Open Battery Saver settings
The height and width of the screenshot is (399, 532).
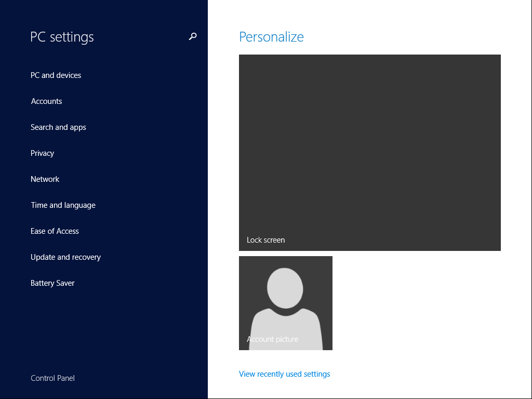point(52,283)
